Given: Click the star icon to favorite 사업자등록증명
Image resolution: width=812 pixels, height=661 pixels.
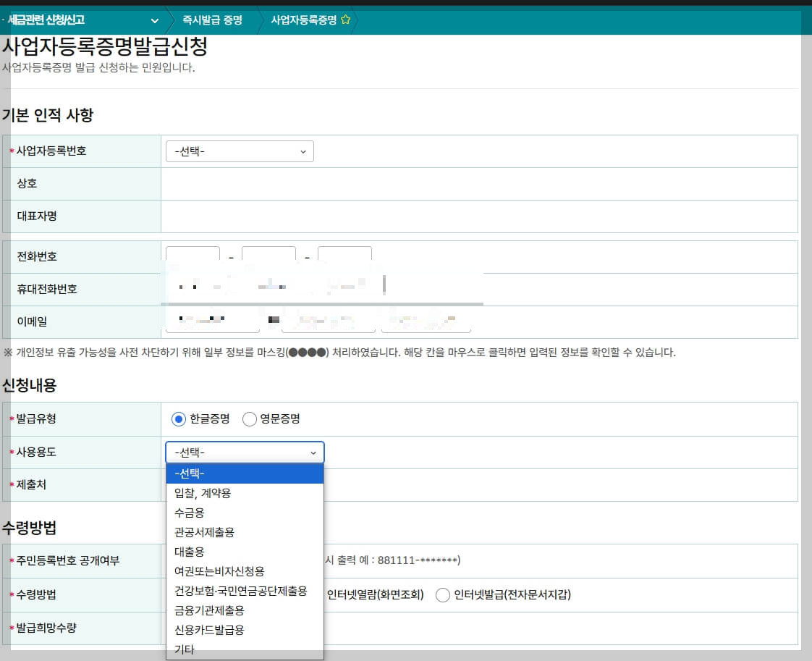Looking at the screenshot, I should [346, 21].
